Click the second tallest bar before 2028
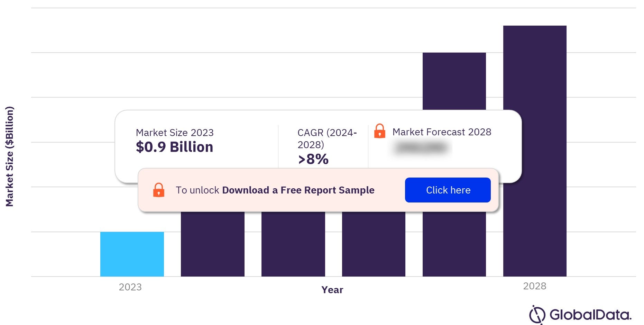The image size is (644, 325). pos(454,81)
